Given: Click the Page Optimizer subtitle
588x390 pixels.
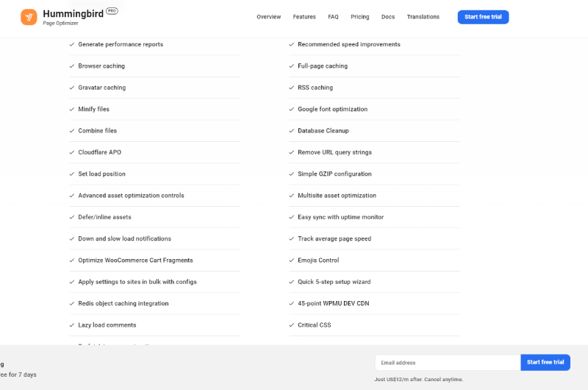Looking at the screenshot, I should coord(60,24).
